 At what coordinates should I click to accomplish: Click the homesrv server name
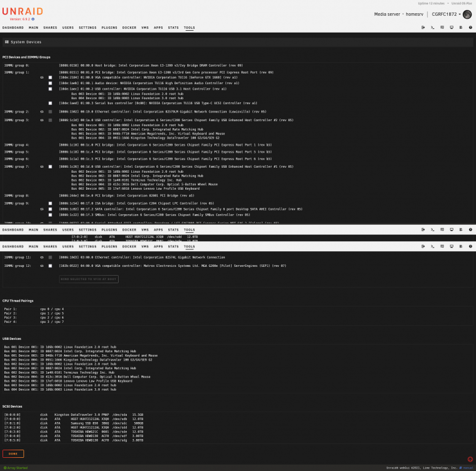pos(414,14)
